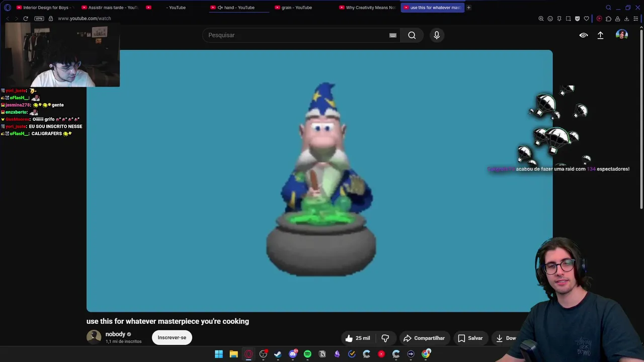Open the nobody channel avatar
Viewport: 644px width, 362px height.
click(x=94, y=337)
